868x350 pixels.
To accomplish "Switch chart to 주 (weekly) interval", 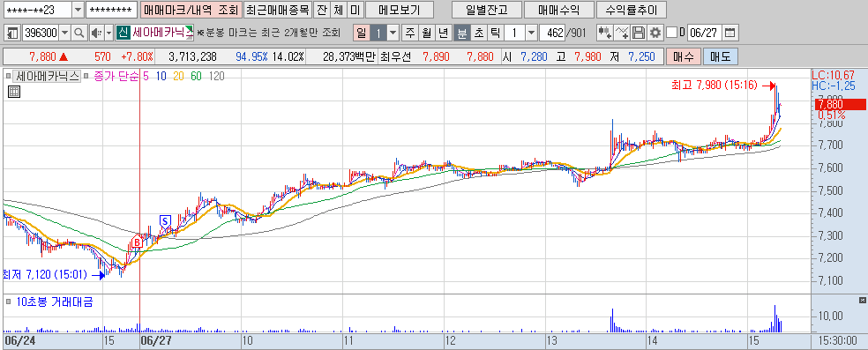I will 409,33.
